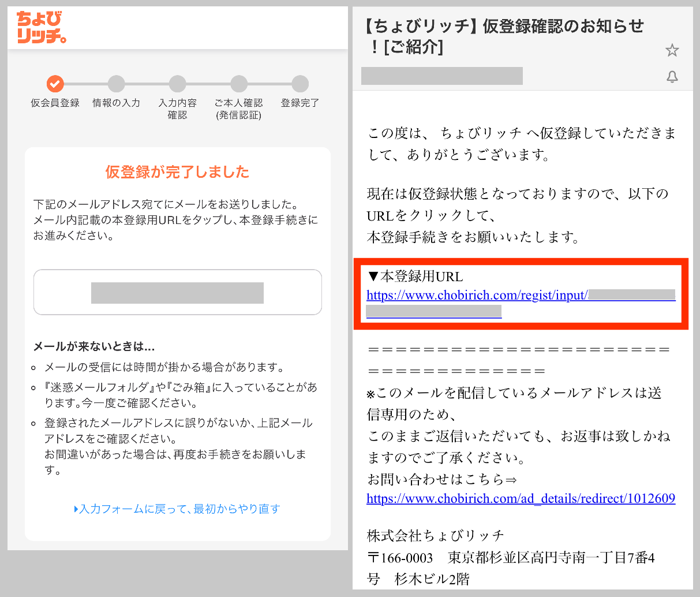
Task: Click the 仮登録が完了しました heading
Action: tap(177, 171)
